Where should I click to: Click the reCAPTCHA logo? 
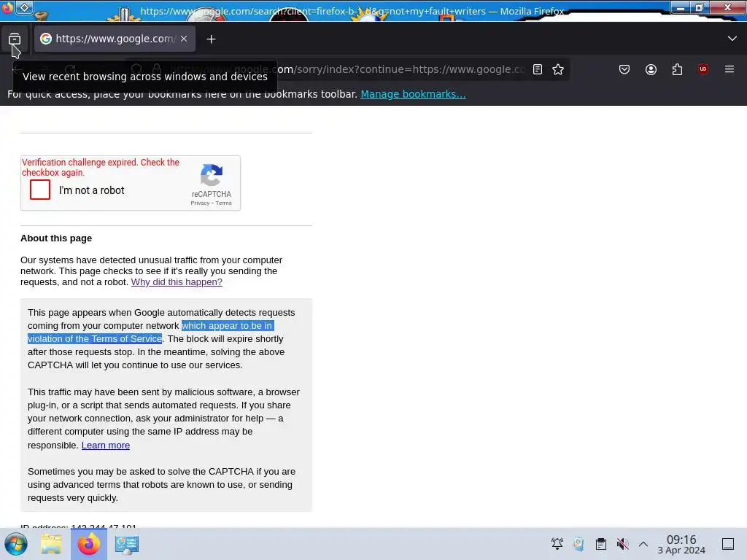[x=212, y=175]
